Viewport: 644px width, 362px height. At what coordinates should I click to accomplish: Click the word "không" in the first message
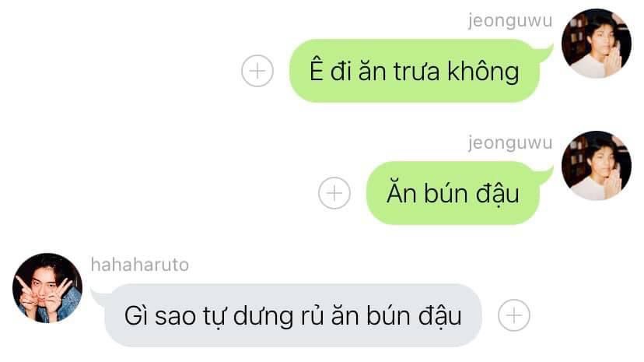[x=483, y=71]
